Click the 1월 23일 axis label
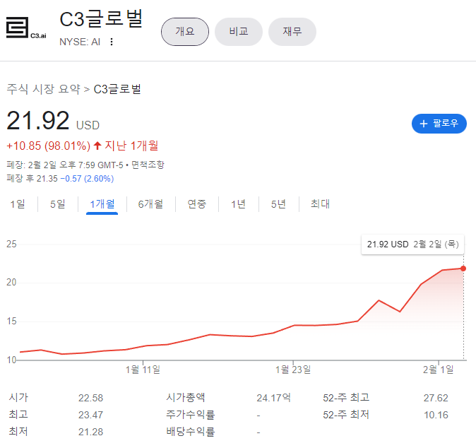The width and height of the screenshot is (476, 448). tap(293, 370)
